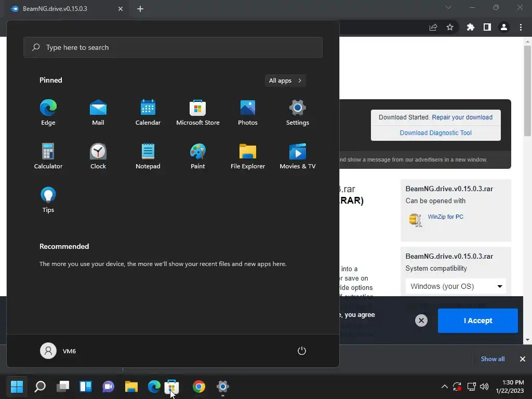This screenshot has height=399, width=532.
Task: Click Show all downloads
Action: point(493,359)
